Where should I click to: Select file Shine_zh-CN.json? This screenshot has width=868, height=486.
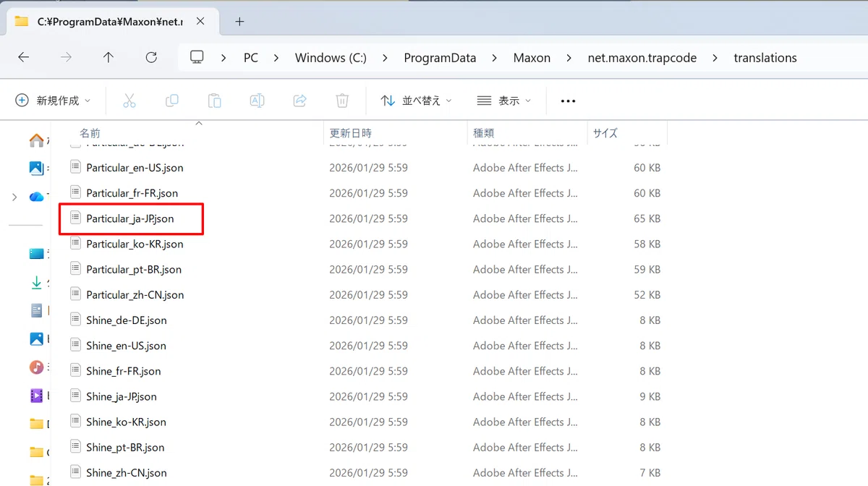coord(127,473)
